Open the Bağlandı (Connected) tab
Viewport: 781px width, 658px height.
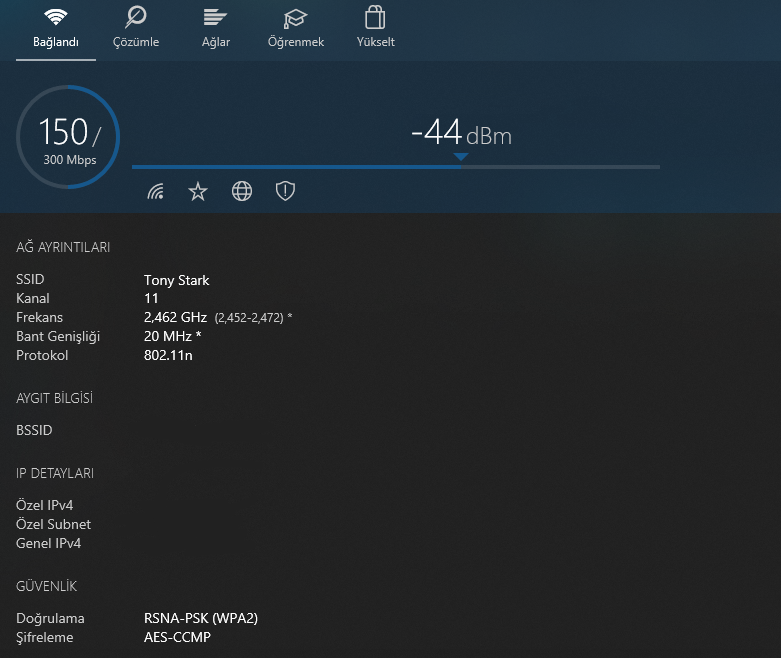[56, 28]
